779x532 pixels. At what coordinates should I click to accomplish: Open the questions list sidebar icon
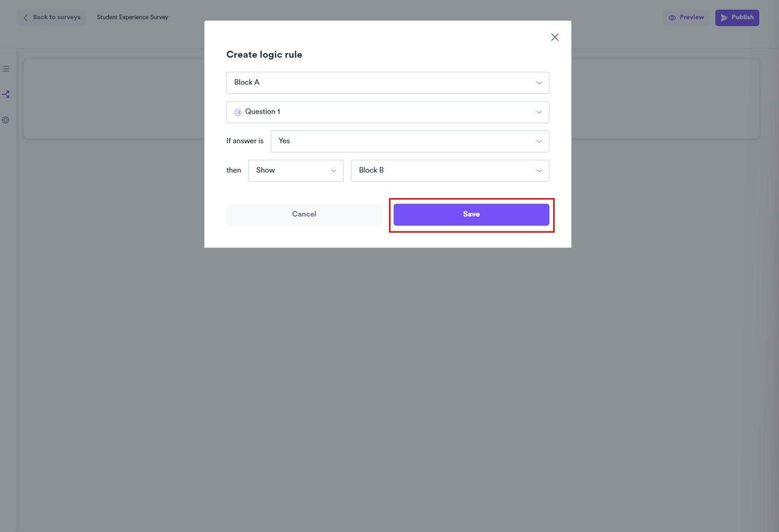pos(6,69)
